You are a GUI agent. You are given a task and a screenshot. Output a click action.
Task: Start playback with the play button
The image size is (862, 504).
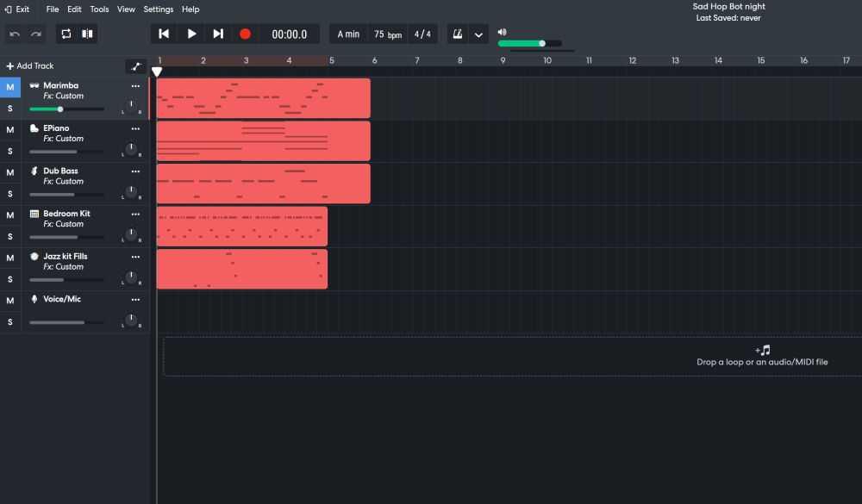pos(191,34)
